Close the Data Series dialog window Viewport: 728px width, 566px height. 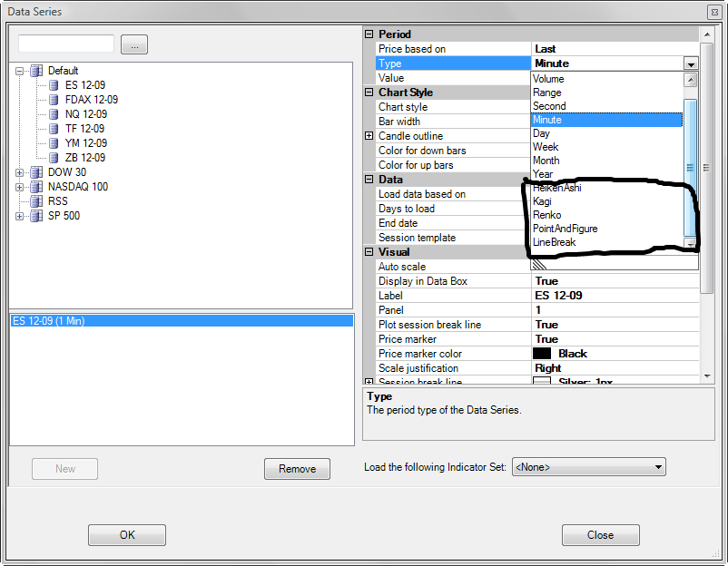pyautogui.click(x=714, y=12)
